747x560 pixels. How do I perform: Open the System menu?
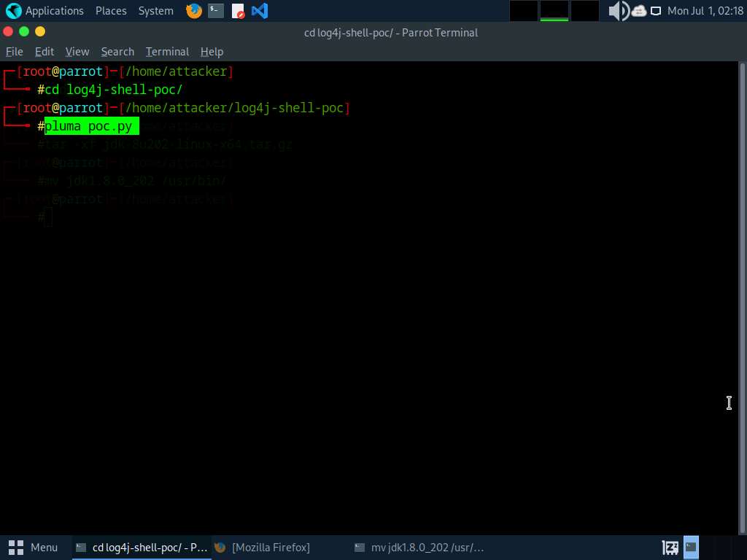click(x=156, y=11)
